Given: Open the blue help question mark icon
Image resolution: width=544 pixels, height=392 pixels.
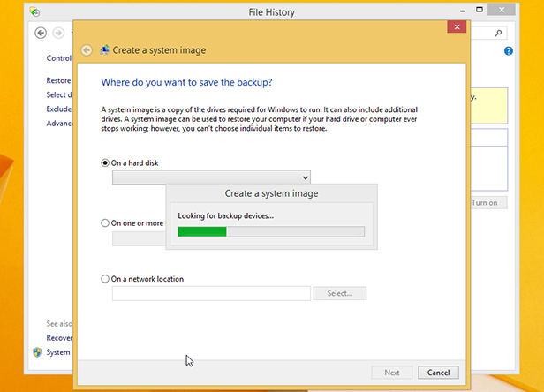Looking at the screenshot, I should tap(509, 51).
